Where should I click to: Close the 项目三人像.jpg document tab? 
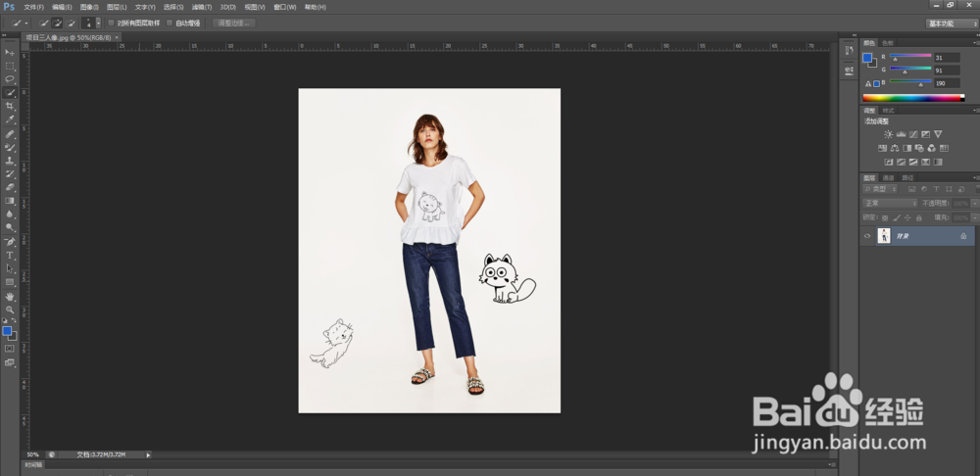click(x=118, y=37)
